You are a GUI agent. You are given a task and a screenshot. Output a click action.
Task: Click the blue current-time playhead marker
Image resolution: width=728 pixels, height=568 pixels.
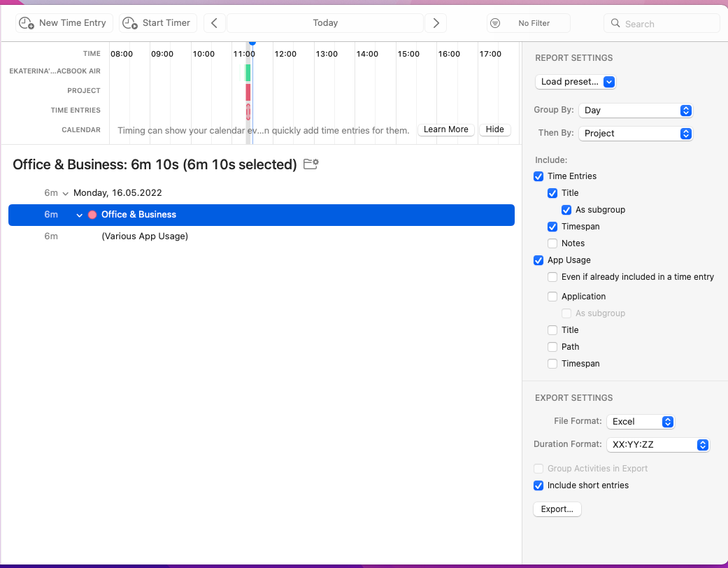pyautogui.click(x=252, y=43)
